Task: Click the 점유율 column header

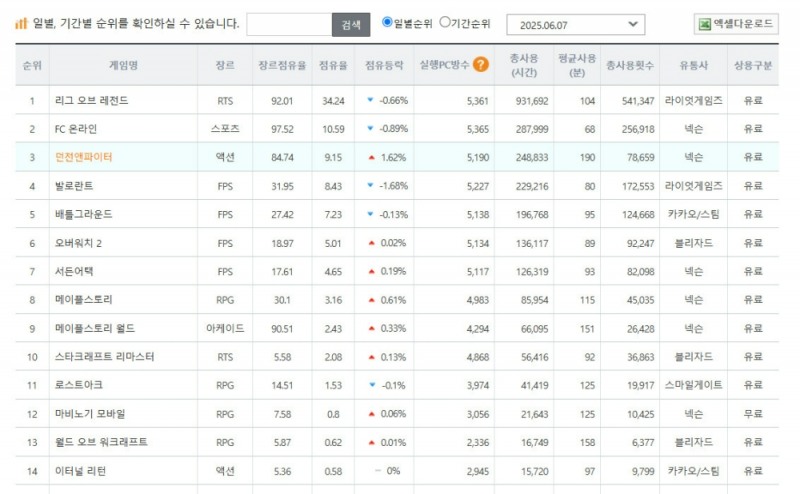Action: click(x=333, y=65)
